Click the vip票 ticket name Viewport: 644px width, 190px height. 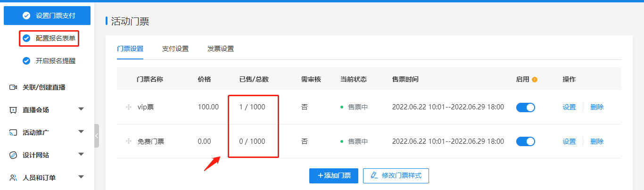[x=146, y=107]
